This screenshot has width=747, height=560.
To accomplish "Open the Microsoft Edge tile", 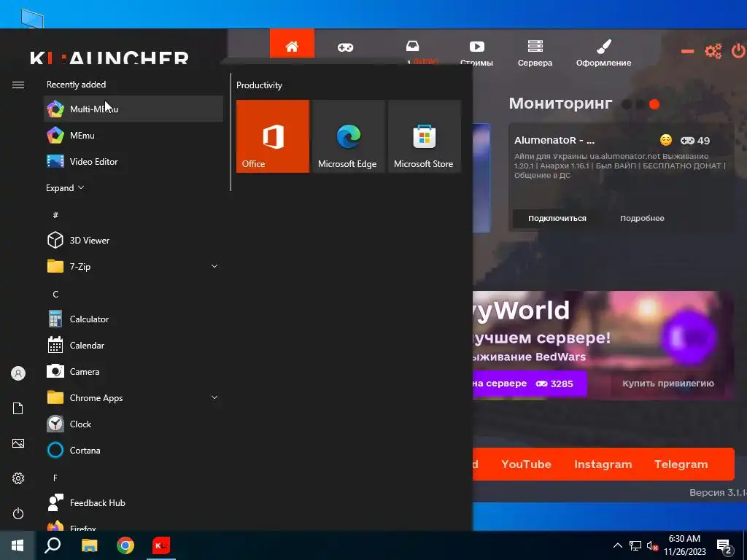I will pyautogui.click(x=348, y=136).
